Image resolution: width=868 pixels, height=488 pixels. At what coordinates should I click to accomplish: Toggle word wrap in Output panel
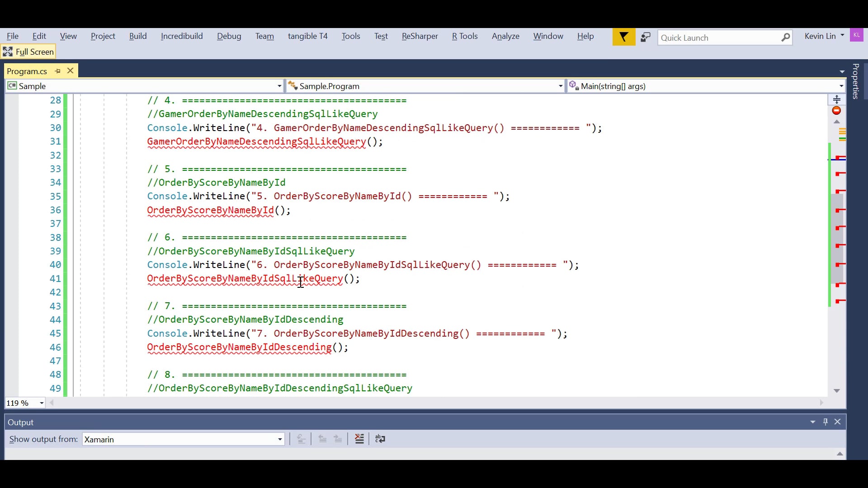coord(380,439)
